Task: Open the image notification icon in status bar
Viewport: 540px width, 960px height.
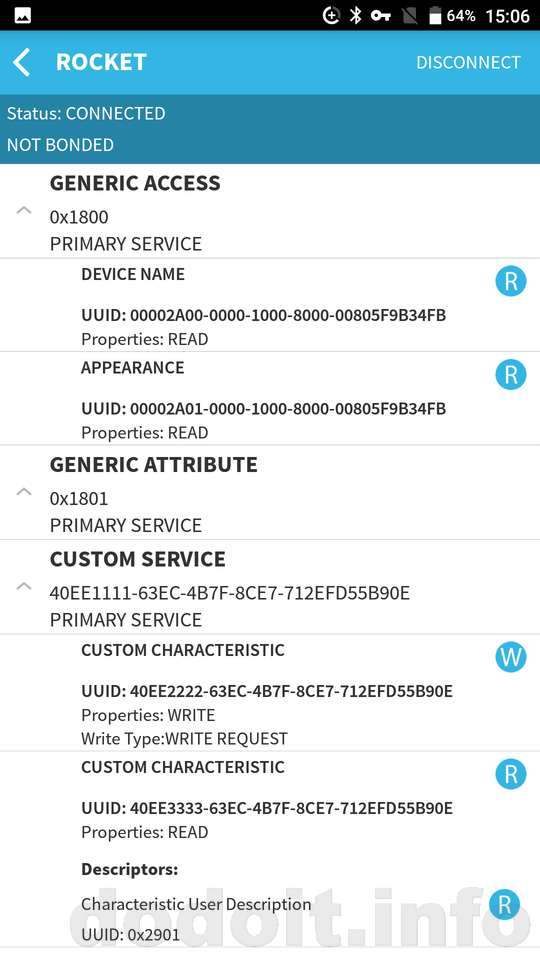Action: pyautogui.click(x=23, y=16)
